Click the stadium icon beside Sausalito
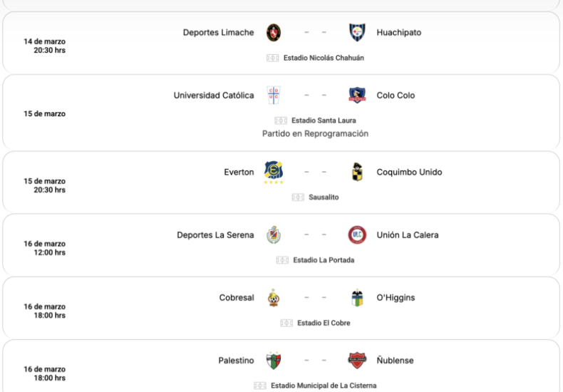 (298, 197)
